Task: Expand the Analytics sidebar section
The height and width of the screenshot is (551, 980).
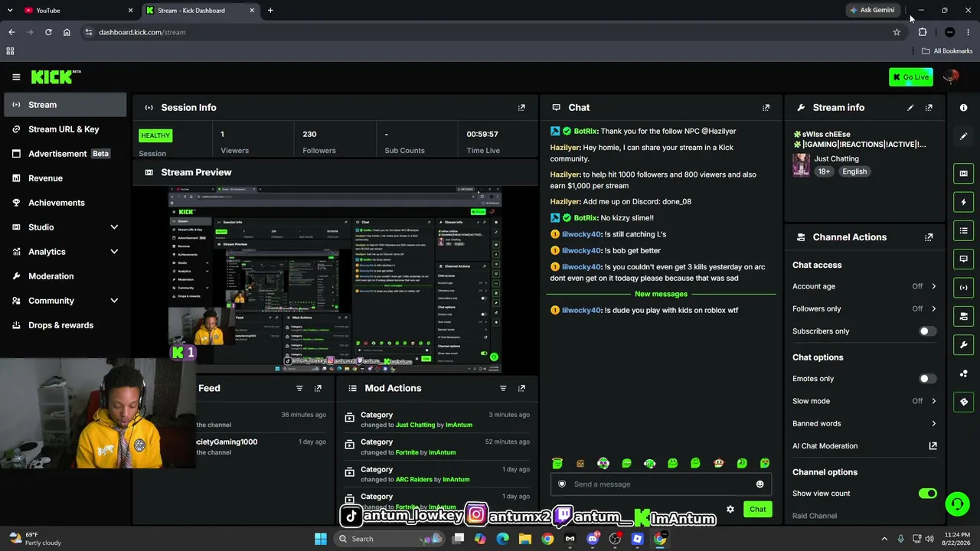Action: point(114,252)
